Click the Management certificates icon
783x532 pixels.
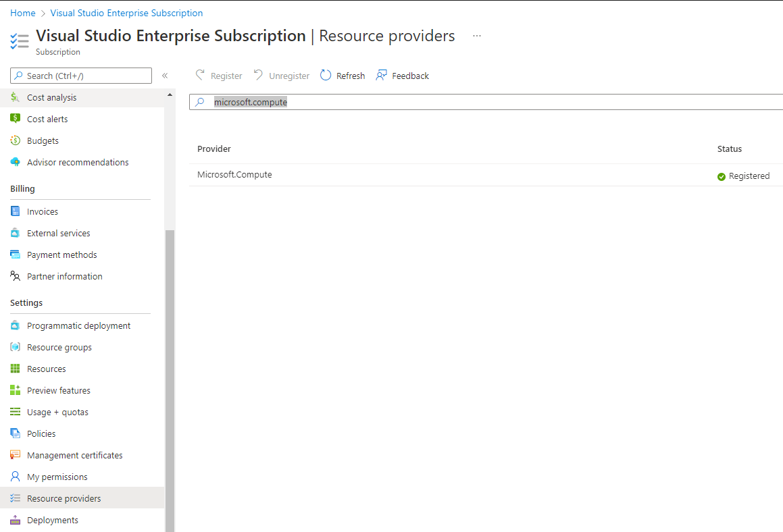tap(15, 454)
